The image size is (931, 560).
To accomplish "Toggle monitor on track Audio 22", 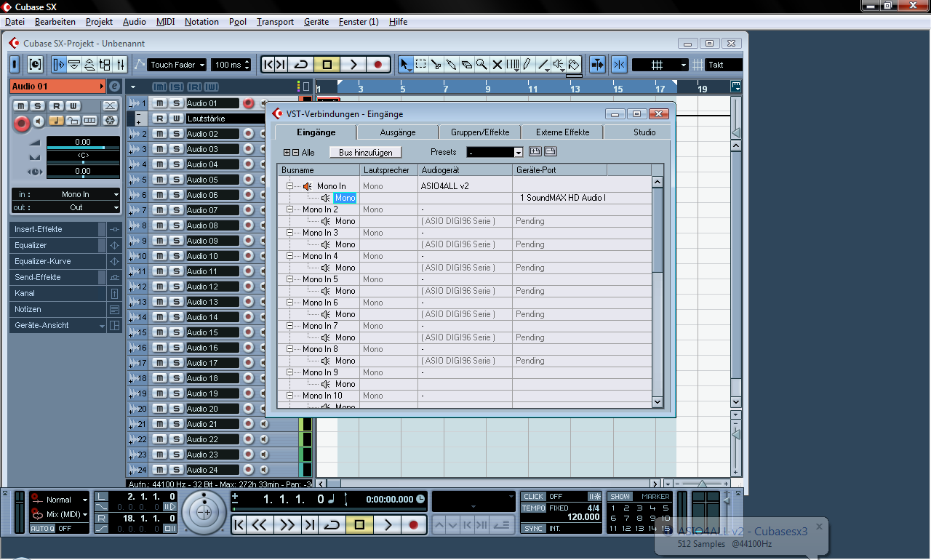I will coord(264,439).
